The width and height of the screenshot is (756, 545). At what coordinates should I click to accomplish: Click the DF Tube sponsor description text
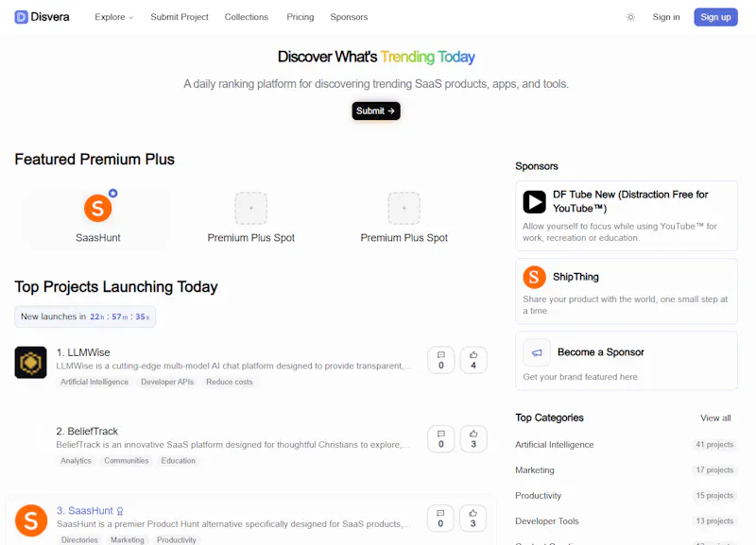pyautogui.click(x=620, y=232)
